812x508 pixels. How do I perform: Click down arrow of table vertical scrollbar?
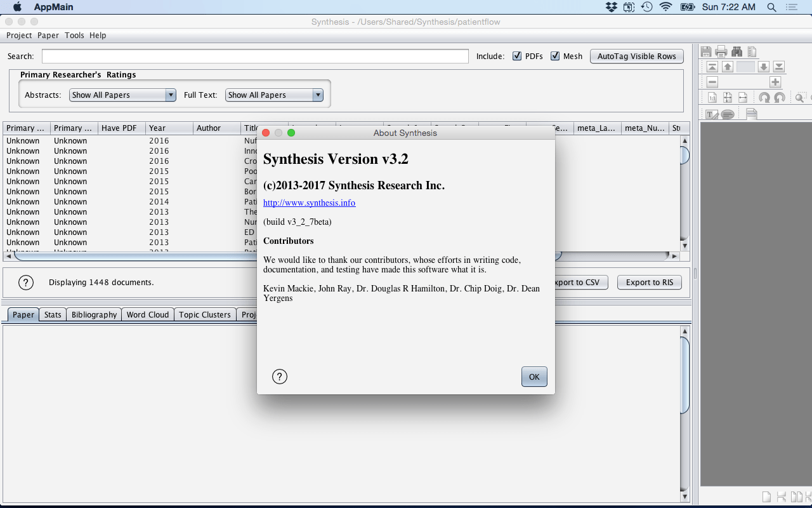[684, 246]
